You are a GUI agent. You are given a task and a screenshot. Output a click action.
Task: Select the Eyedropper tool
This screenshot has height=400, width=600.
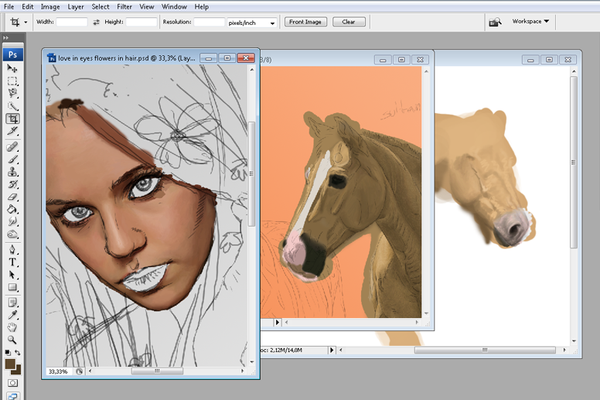12,315
